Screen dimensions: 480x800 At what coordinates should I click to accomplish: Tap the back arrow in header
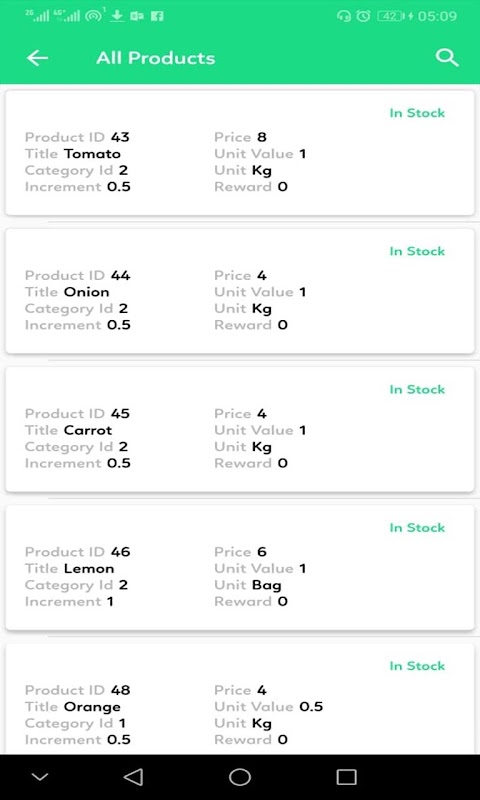pos(37,58)
